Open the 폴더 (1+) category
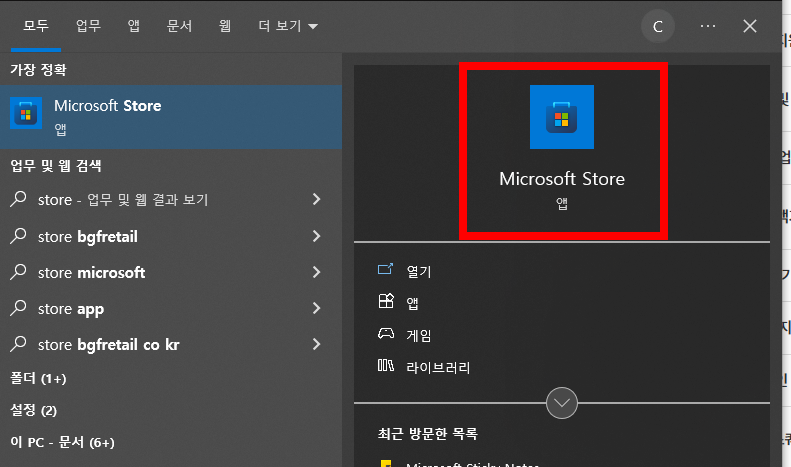This screenshot has height=467, width=791. click(38, 378)
